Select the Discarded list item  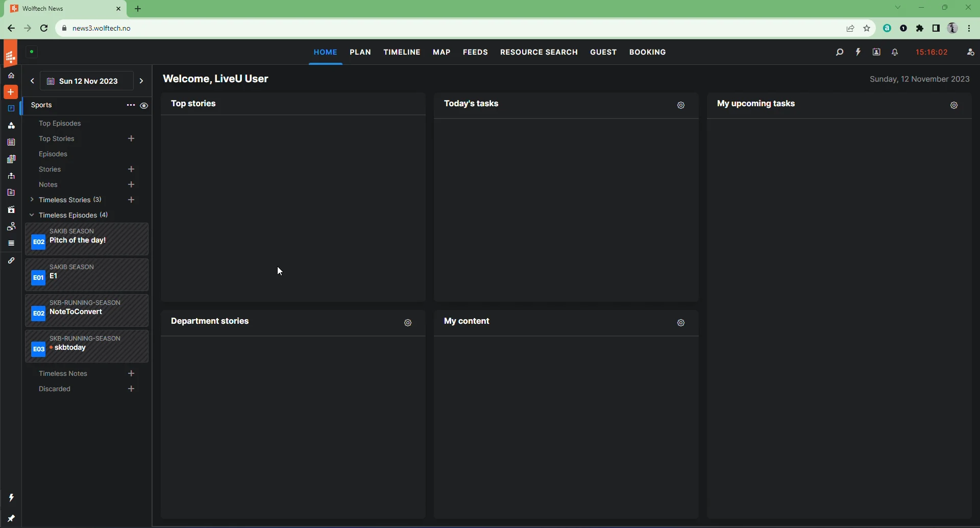pos(55,389)
